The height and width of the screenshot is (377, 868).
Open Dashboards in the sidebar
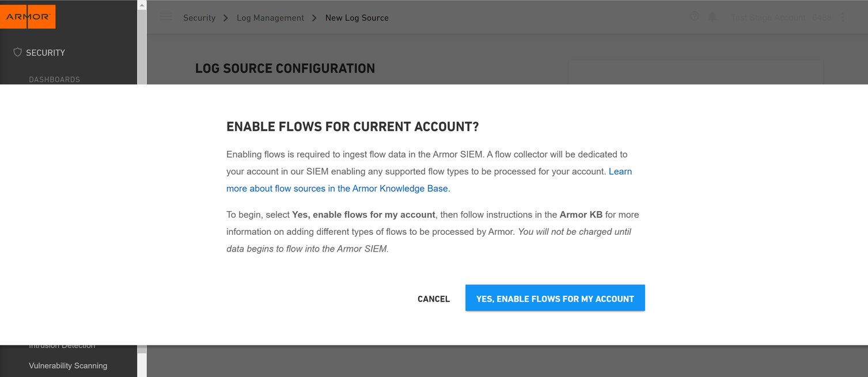(55, 79)
